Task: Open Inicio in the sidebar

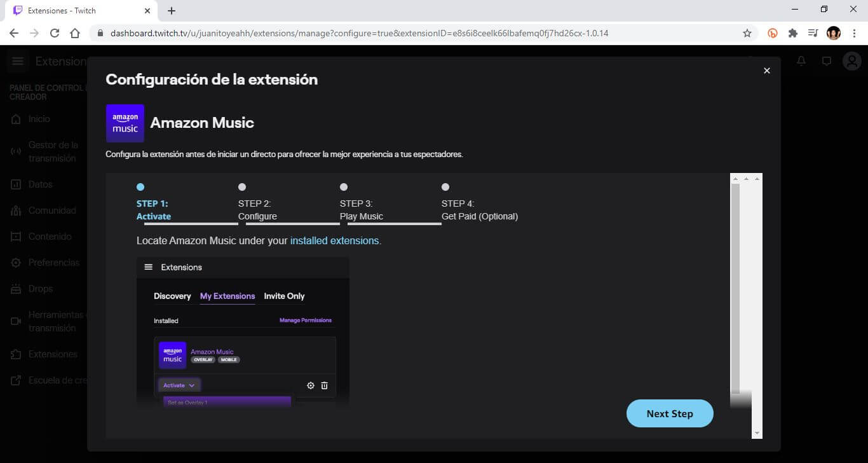Action: click(x=39, y=119)
